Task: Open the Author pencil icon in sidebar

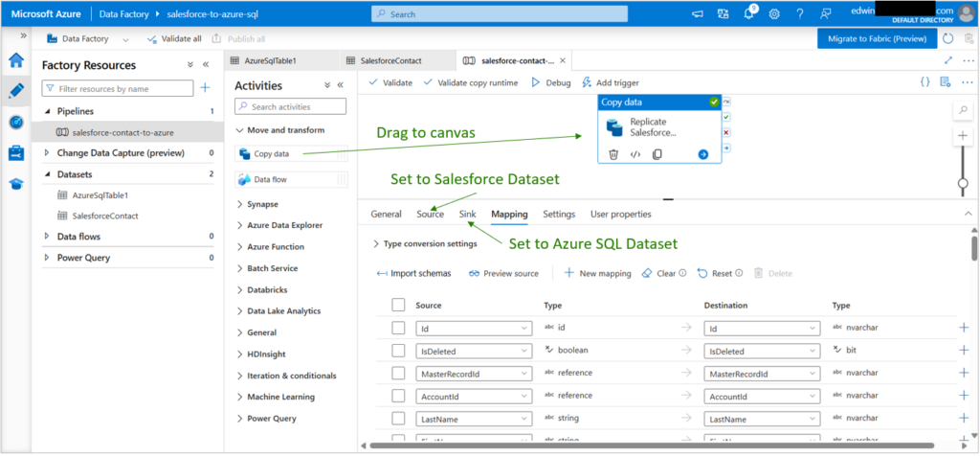Action: point(15,91)
